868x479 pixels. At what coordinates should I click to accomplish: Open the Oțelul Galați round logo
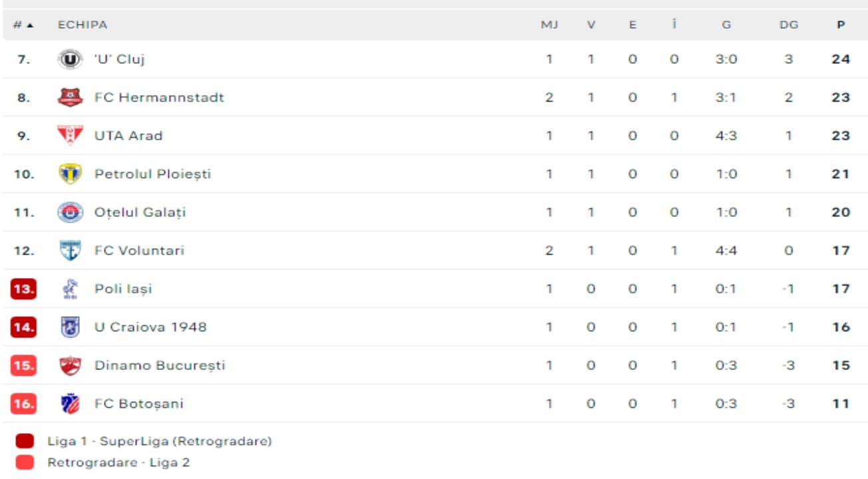(70, 212)
